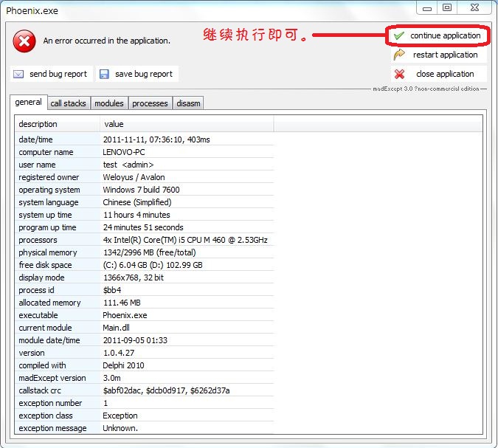Switch to the general tab
The image size is (498, 448).
click(29, 103)
